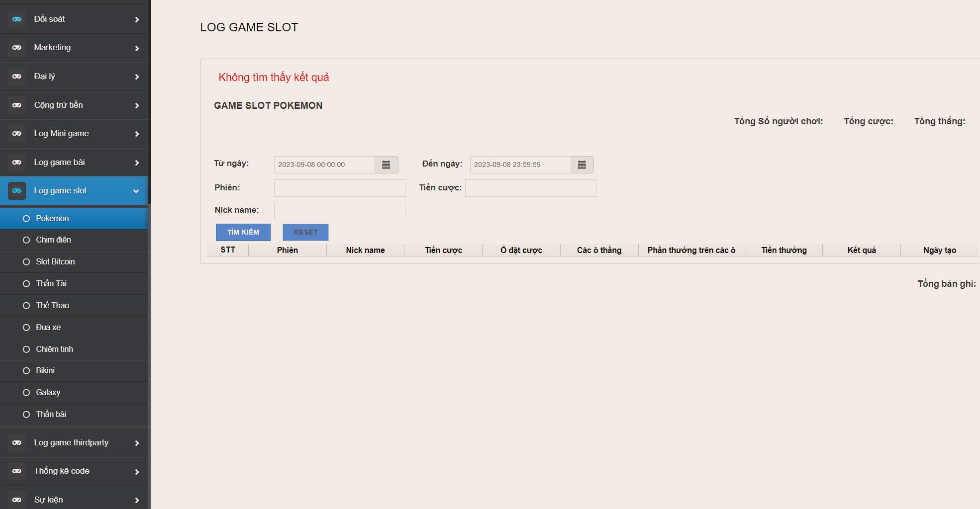Click the circle bullet next to Chiêm tinh
This screenshot has height=509, width=980.
[26, 349]
